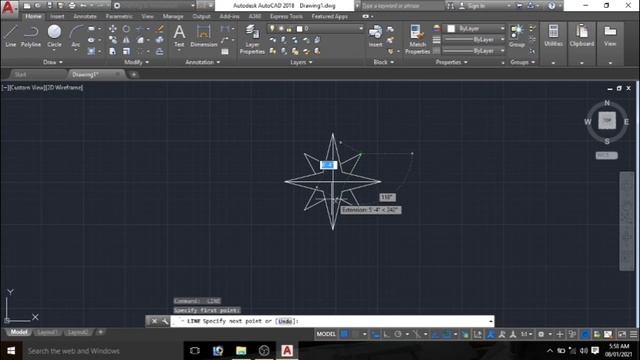640x360 pixels.
Task: Expand the Block panel
Action: [x=384, y=62]
